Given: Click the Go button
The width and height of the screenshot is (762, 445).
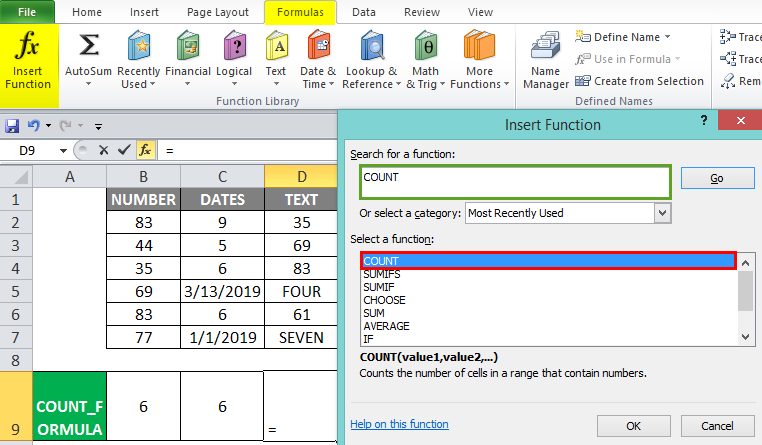Looking at the screenshot, I should click(717, 178).
